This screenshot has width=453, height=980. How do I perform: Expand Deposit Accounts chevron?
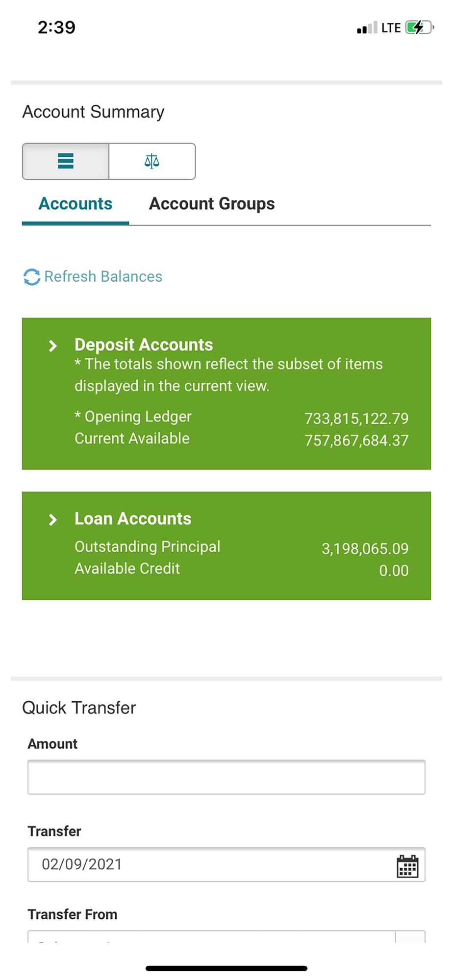pyautogui.click(x=53, y=346)
